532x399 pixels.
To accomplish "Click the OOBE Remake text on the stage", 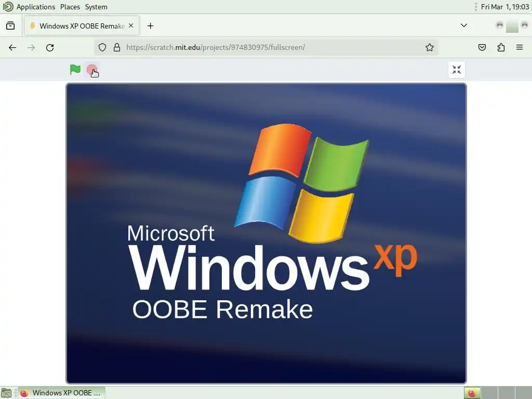I will click(x=222, y=309).
